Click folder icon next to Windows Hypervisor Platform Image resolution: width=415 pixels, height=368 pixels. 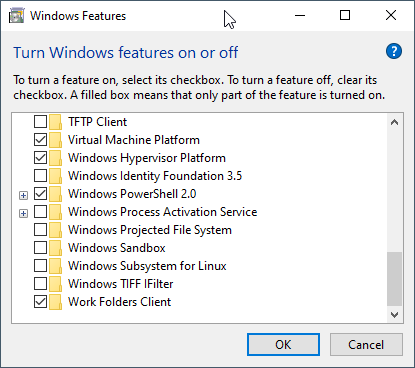coord(55,158)
